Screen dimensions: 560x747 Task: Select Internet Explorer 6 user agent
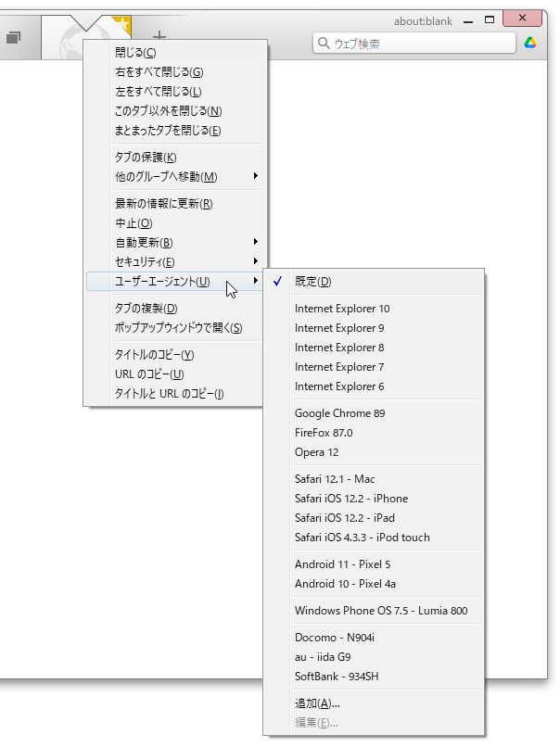373,386
